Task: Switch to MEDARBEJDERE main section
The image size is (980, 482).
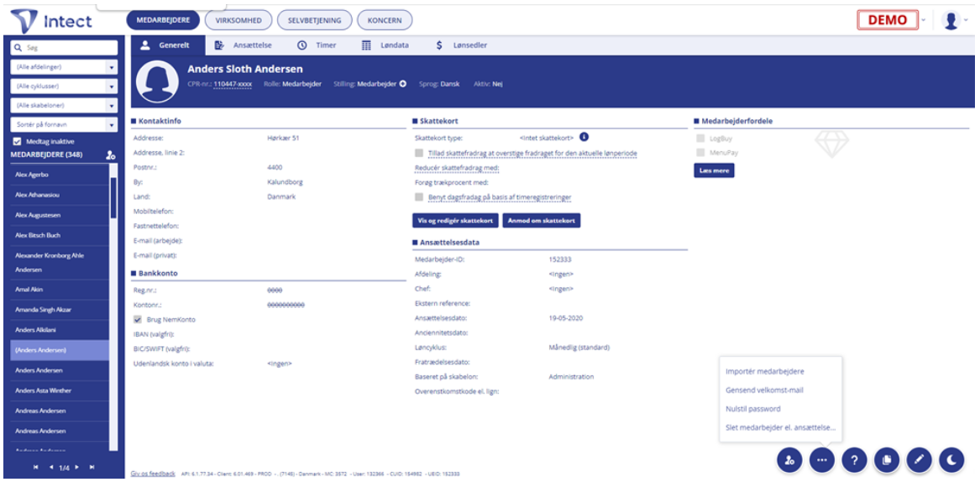Action: [x=163, y=20]
